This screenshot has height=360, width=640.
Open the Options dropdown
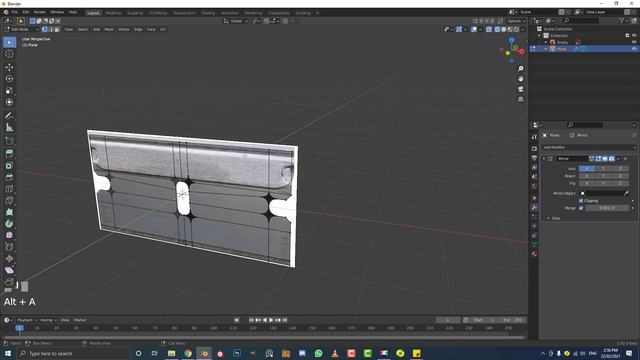click(x=516, y=21)
